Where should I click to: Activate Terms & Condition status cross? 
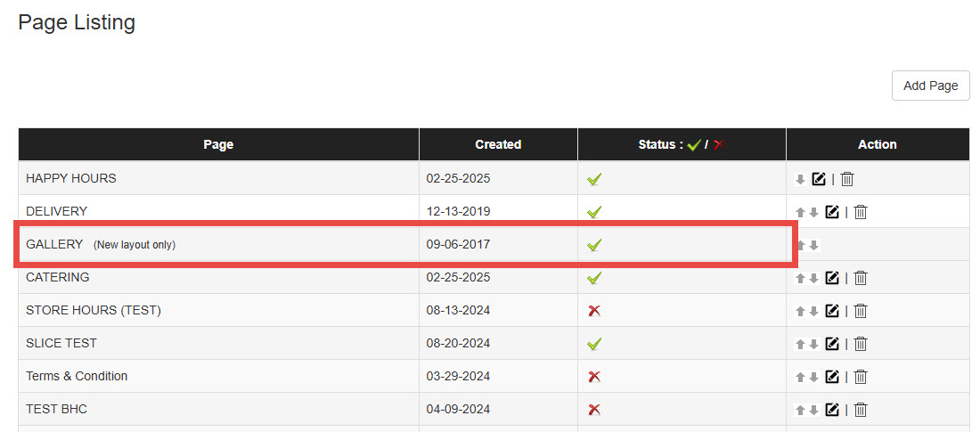[594, 377]
